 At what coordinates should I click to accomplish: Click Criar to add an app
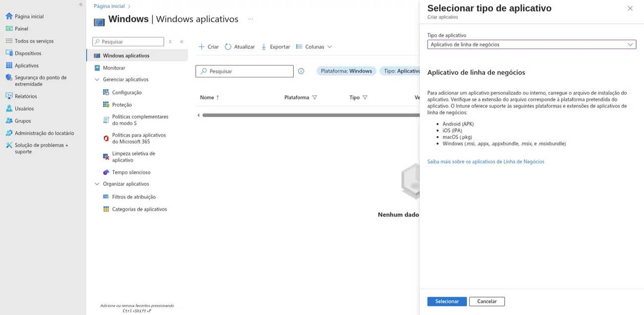coord(209,47)
